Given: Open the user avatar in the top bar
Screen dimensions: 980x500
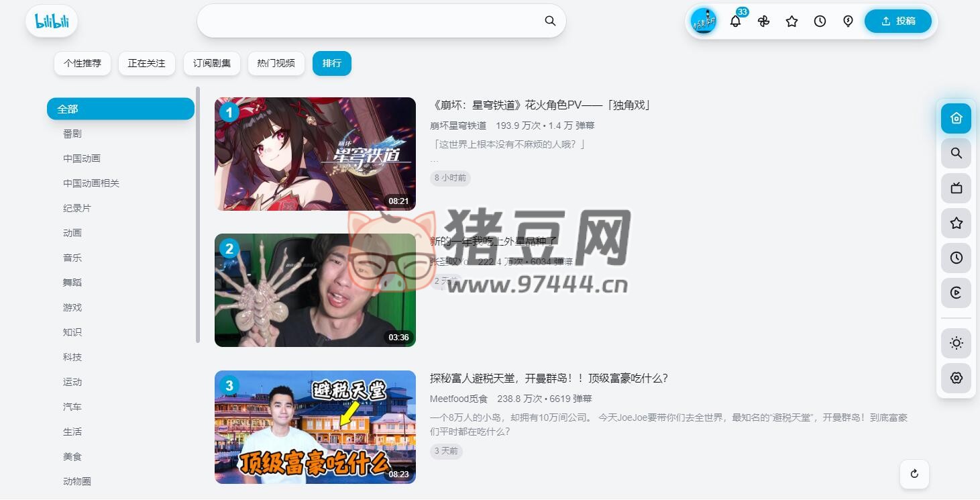Looking at the screenshot, I should pyautogui.click(x=704, y=21).
